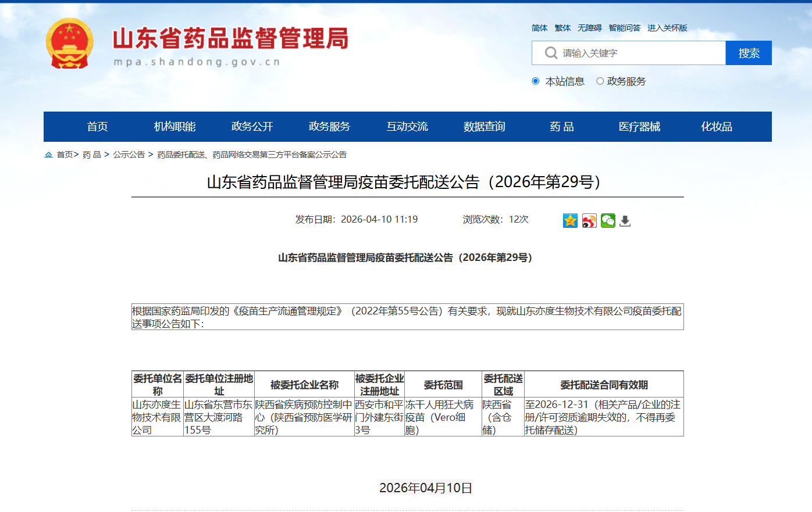Go to 公示公告 in breadcrumb
The height and width of the screenshot is (512, 812).
coord(129,155)
